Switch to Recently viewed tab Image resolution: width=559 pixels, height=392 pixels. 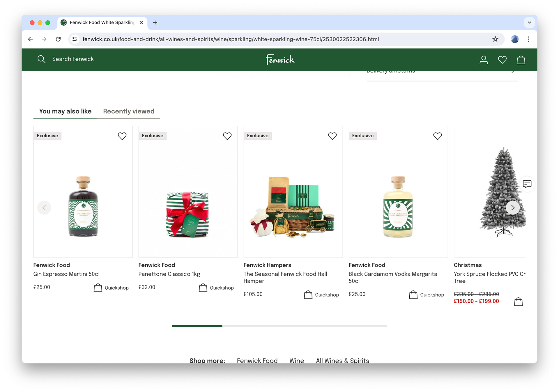coord(129,111)
